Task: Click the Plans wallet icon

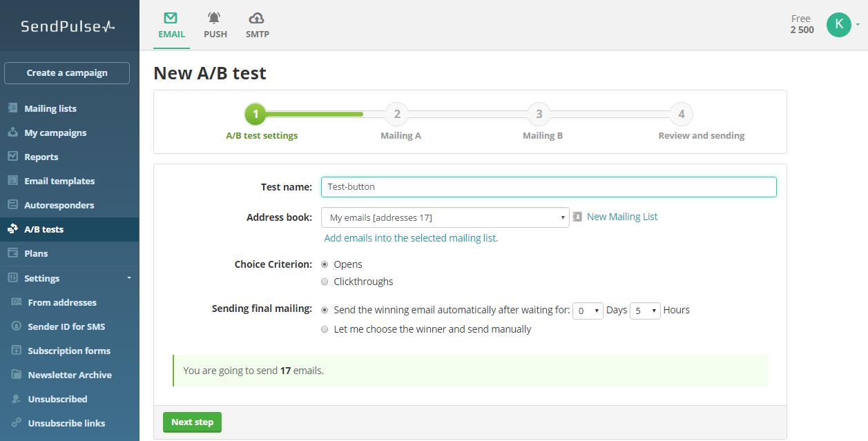Action: [12, 253]
